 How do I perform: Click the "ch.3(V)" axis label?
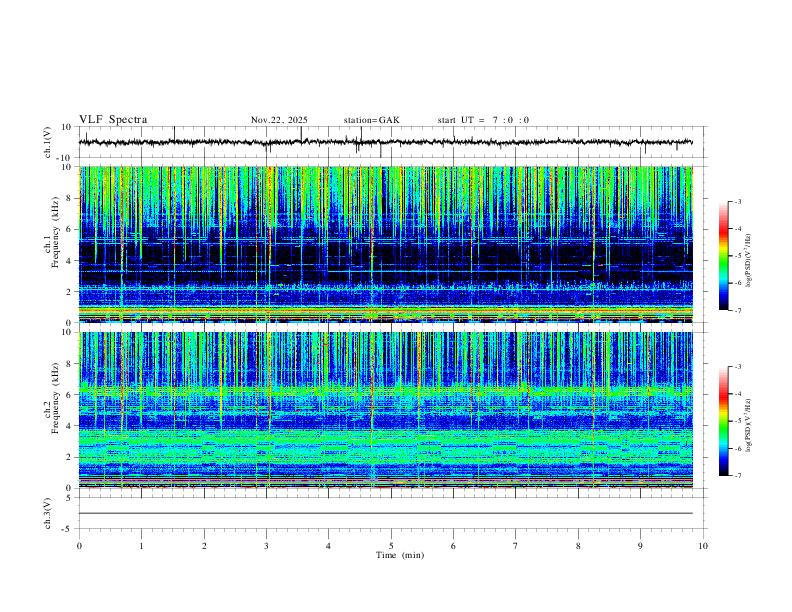(48, 514)
